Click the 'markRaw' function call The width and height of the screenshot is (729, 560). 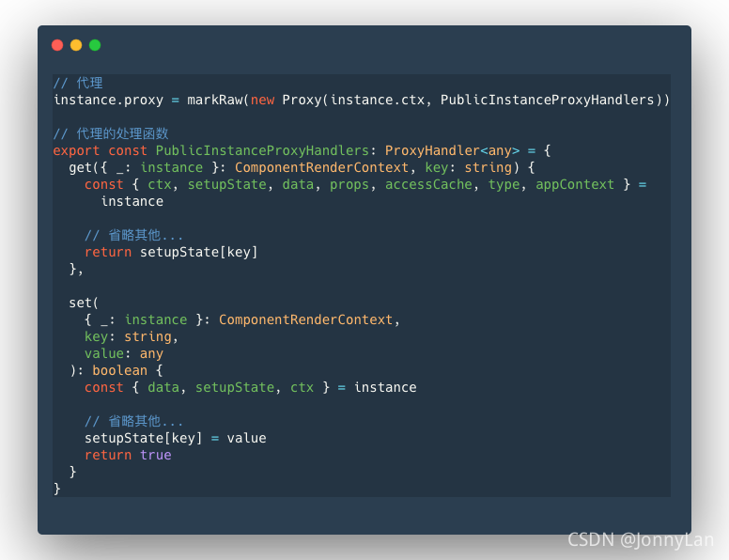(215, 100)
